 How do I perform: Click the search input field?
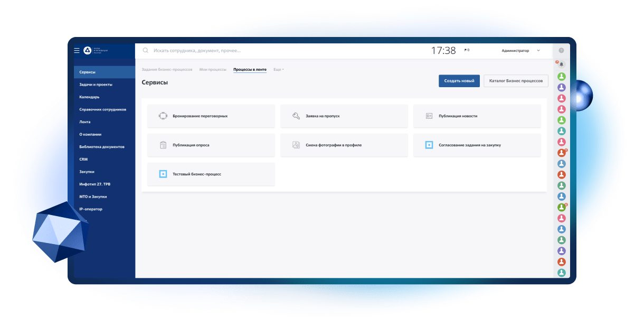pyautogui.click(x=285, y=51)
